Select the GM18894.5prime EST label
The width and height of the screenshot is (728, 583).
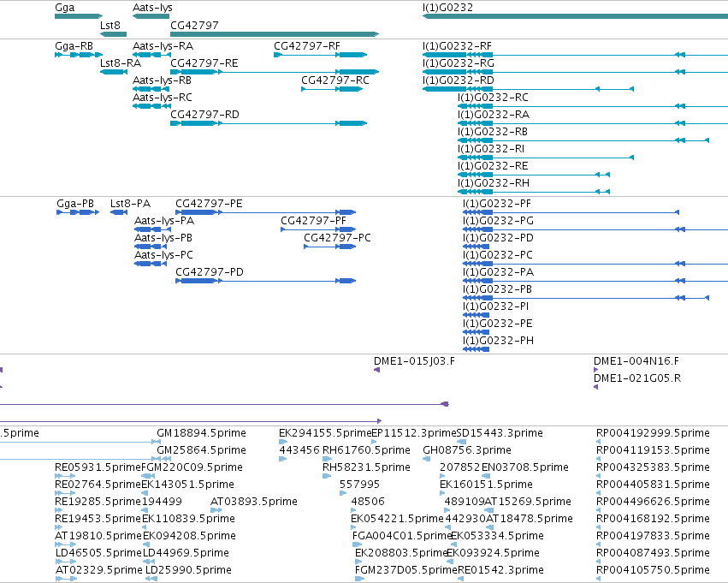tap(202, 433)
